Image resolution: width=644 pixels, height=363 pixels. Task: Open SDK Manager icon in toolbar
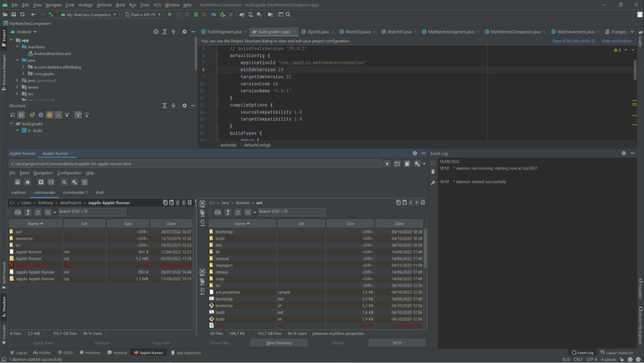(x=259, y=14)
